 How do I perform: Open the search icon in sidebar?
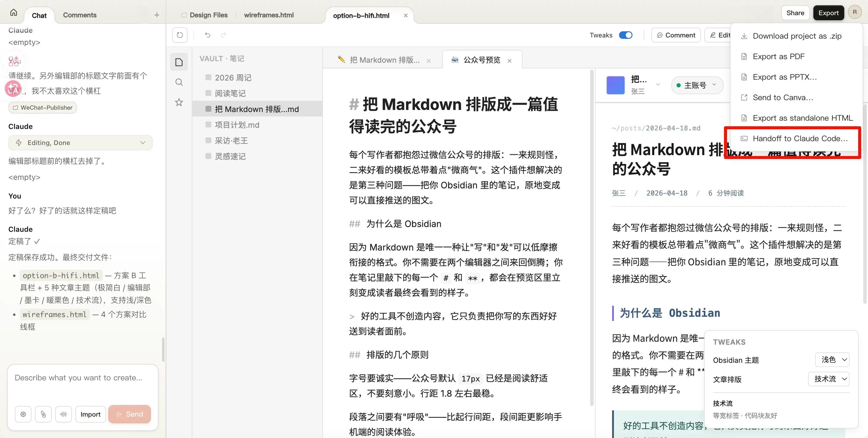point(179,82)
